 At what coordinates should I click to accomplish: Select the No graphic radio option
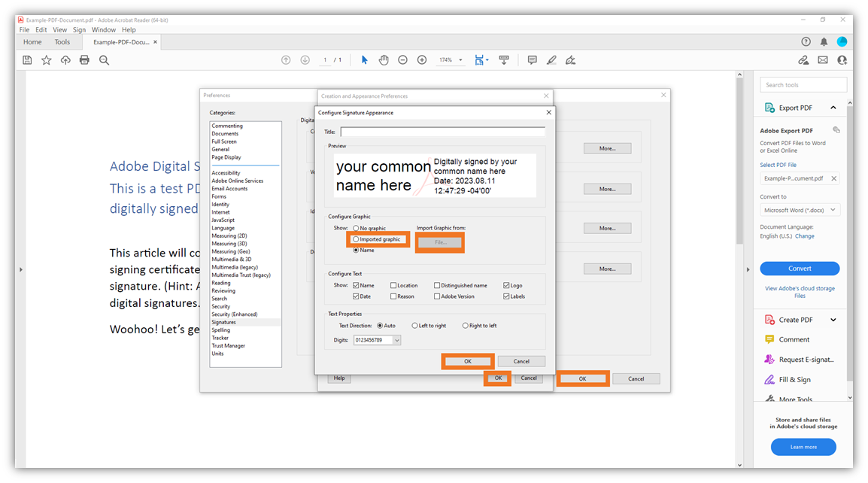coord(356,228)
